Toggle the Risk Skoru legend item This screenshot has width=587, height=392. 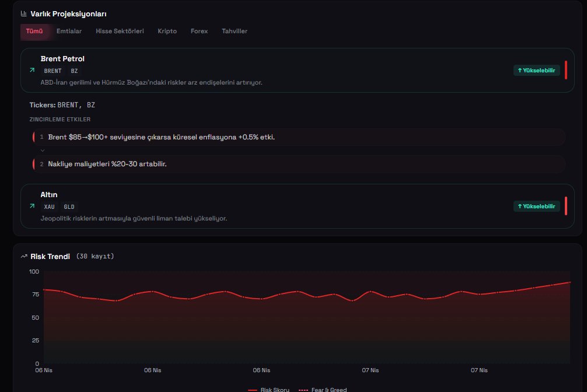pyautogui.click(x=268, y=390)
